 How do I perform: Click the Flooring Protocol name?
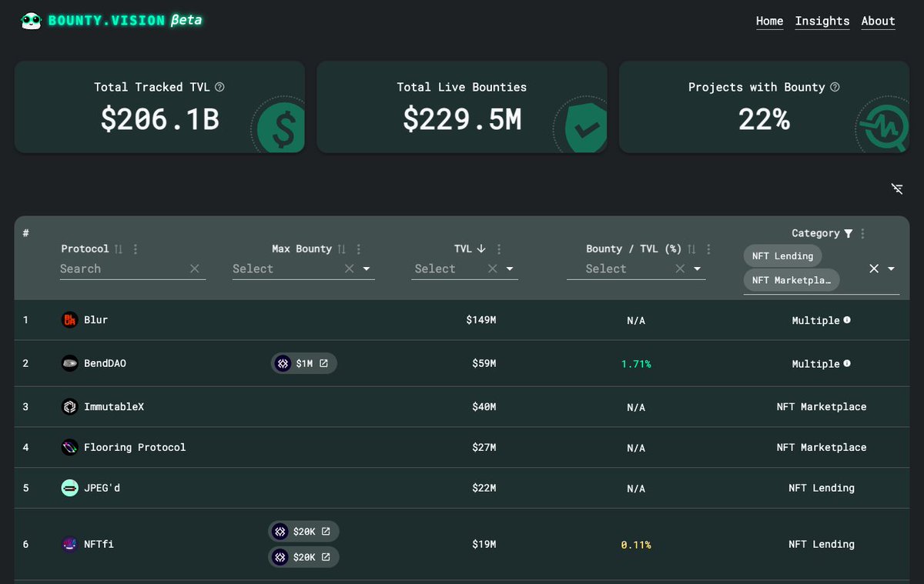pos(135,447)
